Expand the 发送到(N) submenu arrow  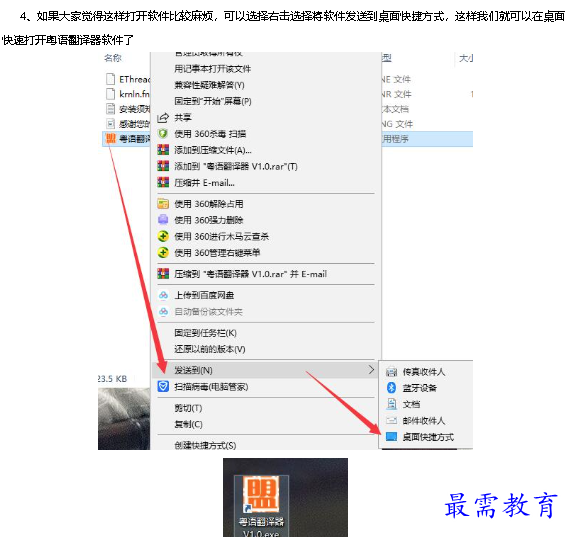point(371,370)
